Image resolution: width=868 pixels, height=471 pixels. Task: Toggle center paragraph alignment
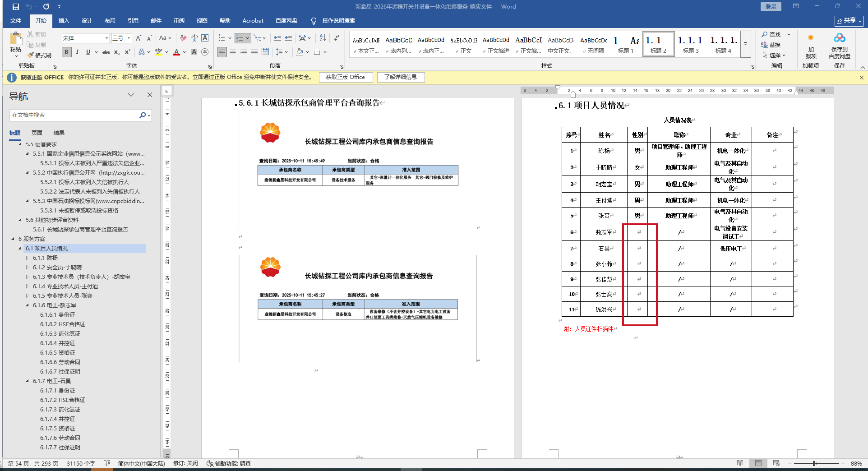233,52
